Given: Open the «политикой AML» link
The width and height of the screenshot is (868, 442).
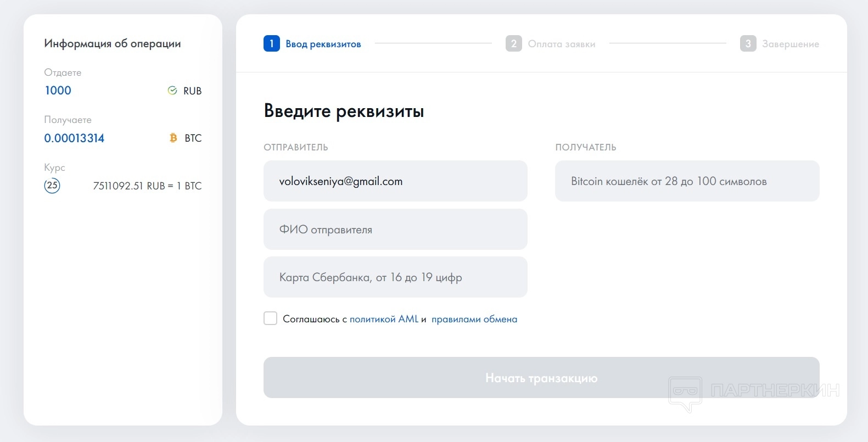Looking at the screenshot, I should click(x=384, y=319).
